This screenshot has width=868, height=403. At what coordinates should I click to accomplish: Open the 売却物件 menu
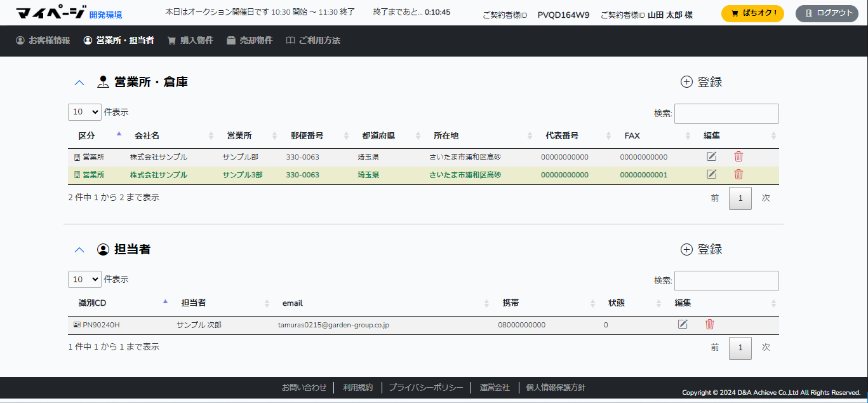coord(250,40)
